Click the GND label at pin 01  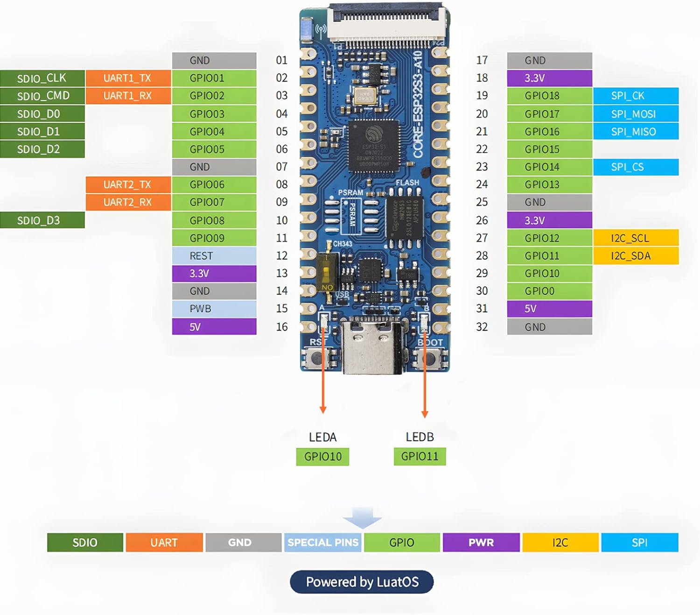pyautogui.click(x=214, y=61)
